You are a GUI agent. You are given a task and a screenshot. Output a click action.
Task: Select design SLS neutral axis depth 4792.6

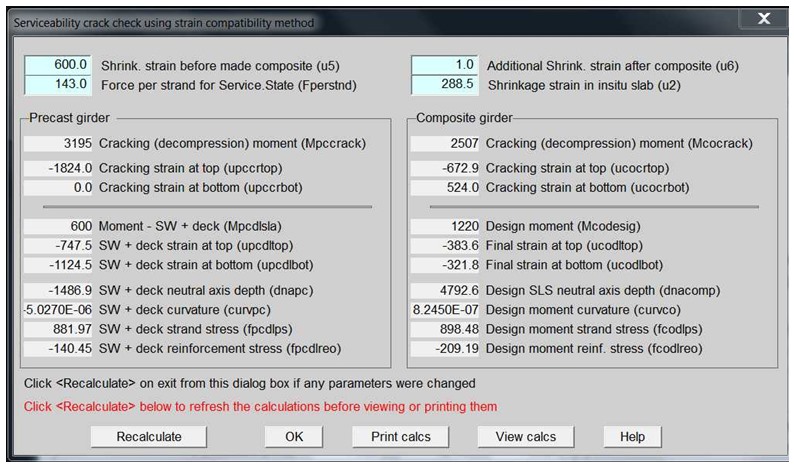[445, 290]
